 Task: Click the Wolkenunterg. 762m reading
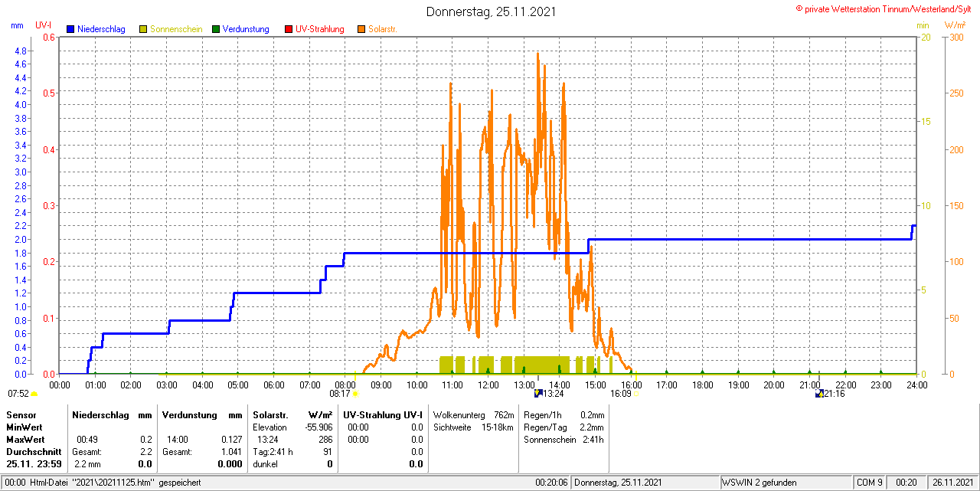(473, 414)
